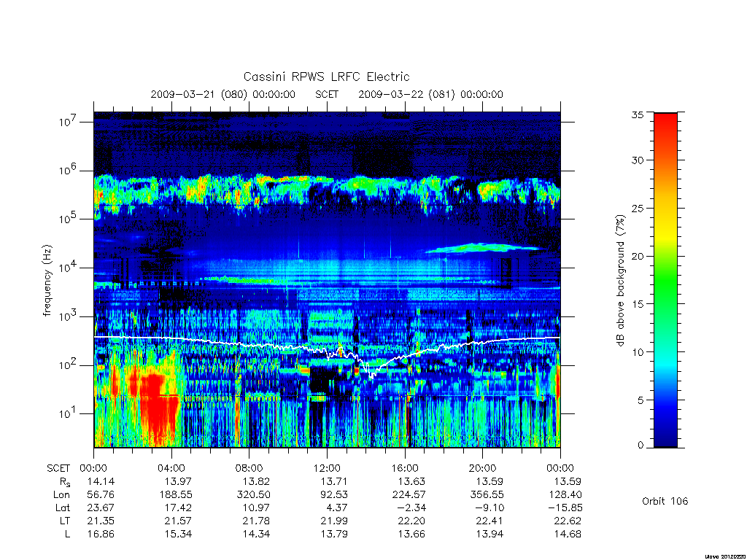
Task: Click the spectrogram plot area
Action: coord(327,280)
